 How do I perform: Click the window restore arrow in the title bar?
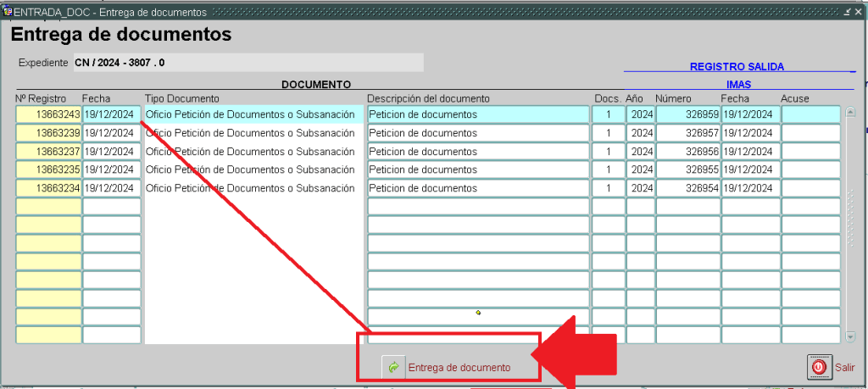click(847, 12)
